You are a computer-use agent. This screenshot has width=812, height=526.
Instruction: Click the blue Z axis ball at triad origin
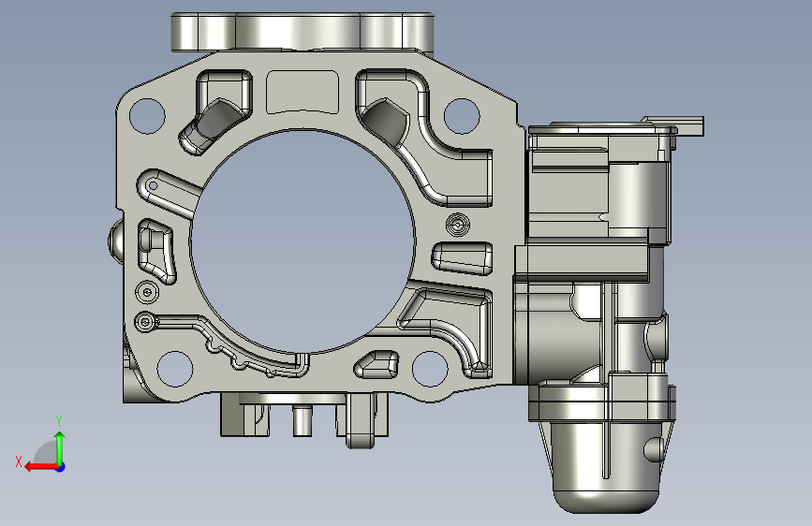61,467
